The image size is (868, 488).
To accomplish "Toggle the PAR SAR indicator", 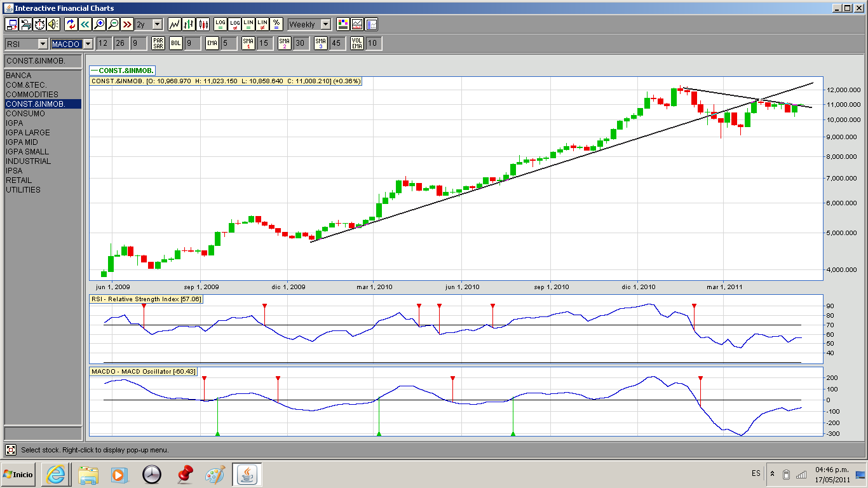I will pos(158,43).
